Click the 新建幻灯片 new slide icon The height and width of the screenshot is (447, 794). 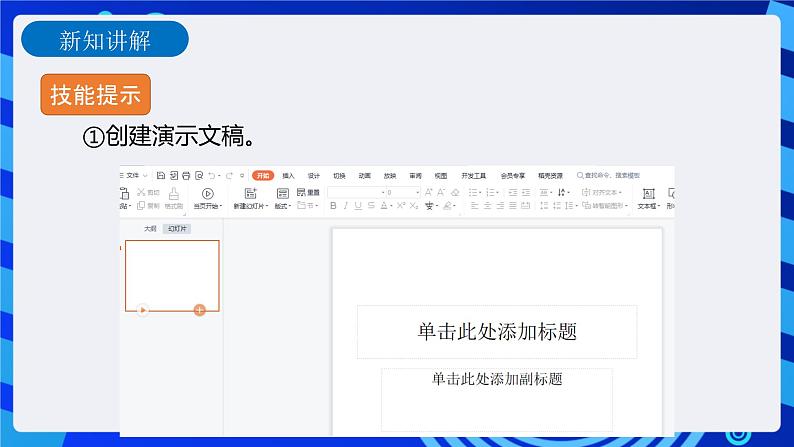tap(251, 193)
